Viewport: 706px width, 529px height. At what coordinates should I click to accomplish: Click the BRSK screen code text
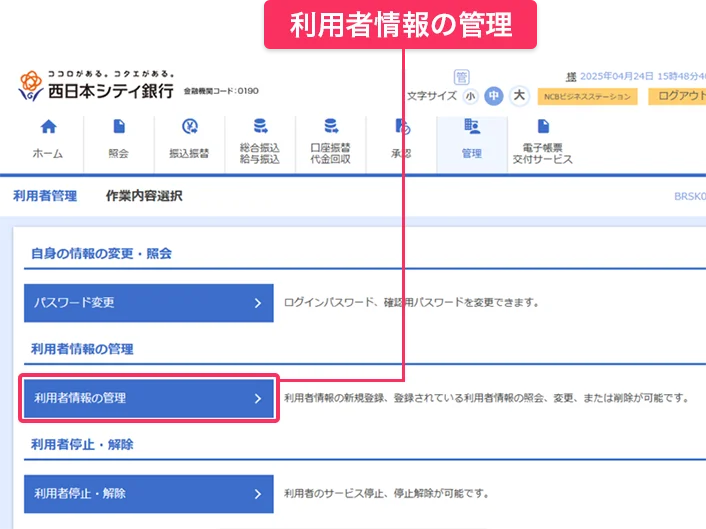click(690, 196)
